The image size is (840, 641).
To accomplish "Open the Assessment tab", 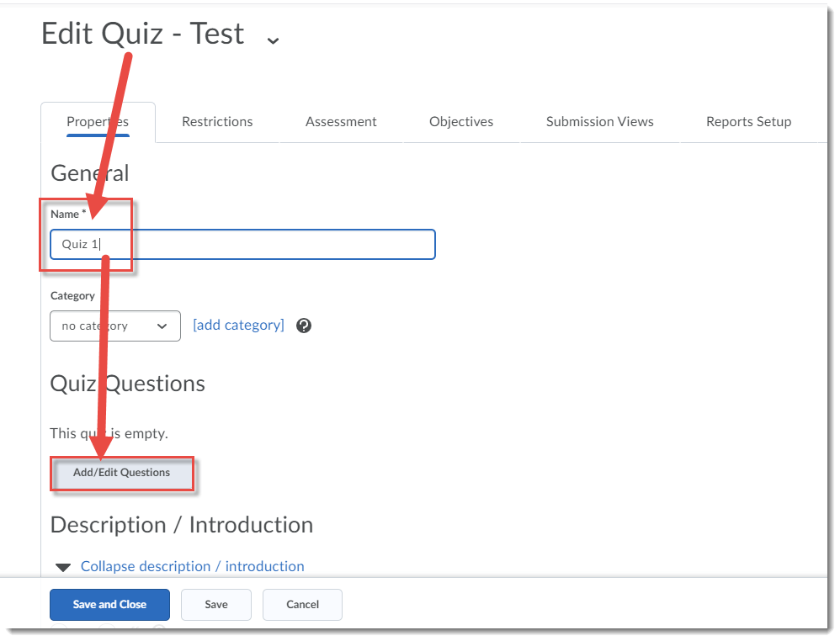I will click(x=340, y=121).
